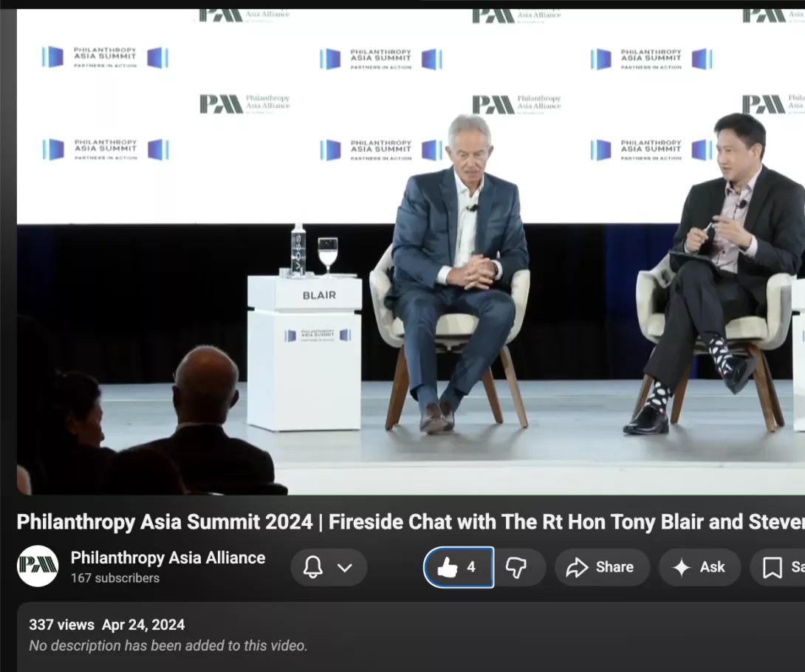Viewport: 805px width, 672px height.
Task: Click the Share arrow icon
Action: click(x=577, y=567)
